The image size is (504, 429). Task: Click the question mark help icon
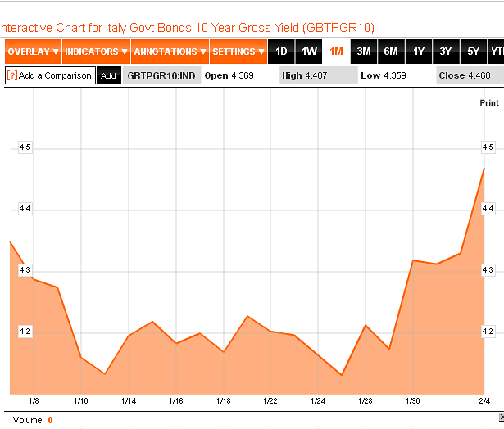coord(11,75)
